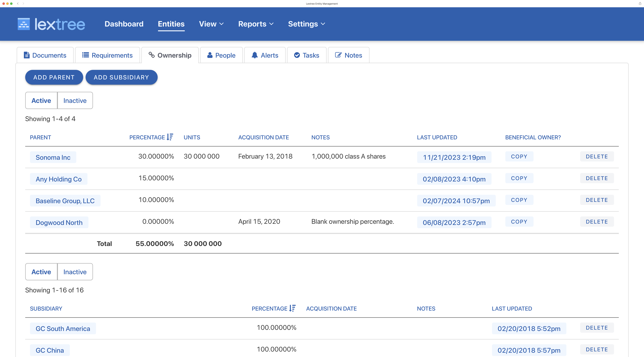The width and height of the screenshot is (644, 357).
Task: Click the 02/07/2024 10:57pm last updated link
Action: coord(456,201)
